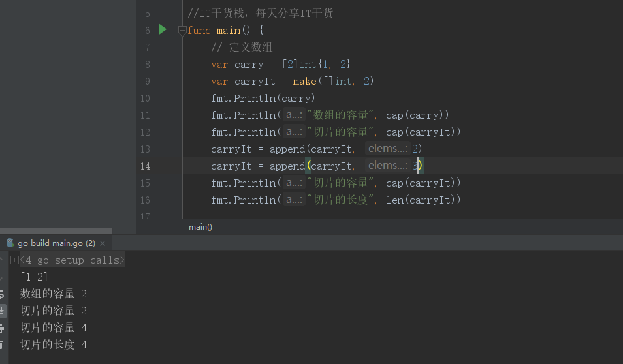Click output '数组的容量 2'
This screenshot has height=364, width=623.
tap(54, 294)
